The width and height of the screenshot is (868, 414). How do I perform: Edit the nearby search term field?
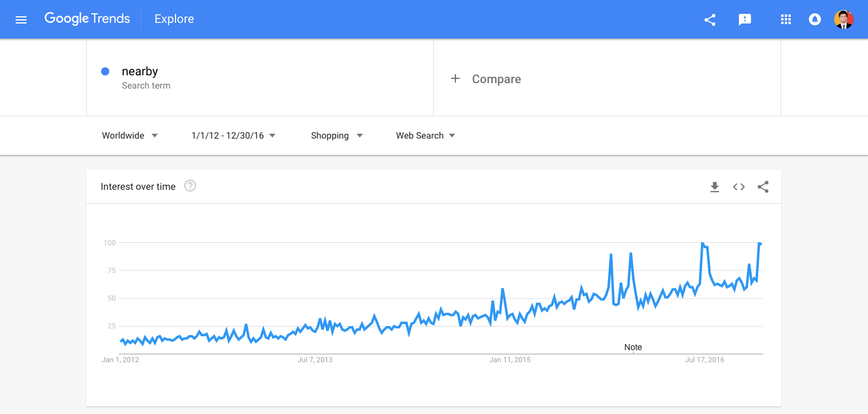[140, 71]
